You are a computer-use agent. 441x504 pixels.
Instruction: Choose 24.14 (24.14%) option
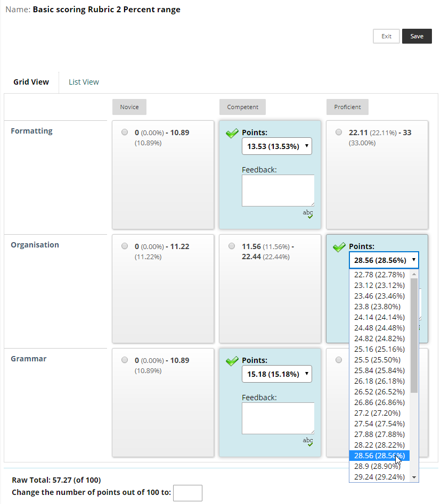click(x=379, y=317)
